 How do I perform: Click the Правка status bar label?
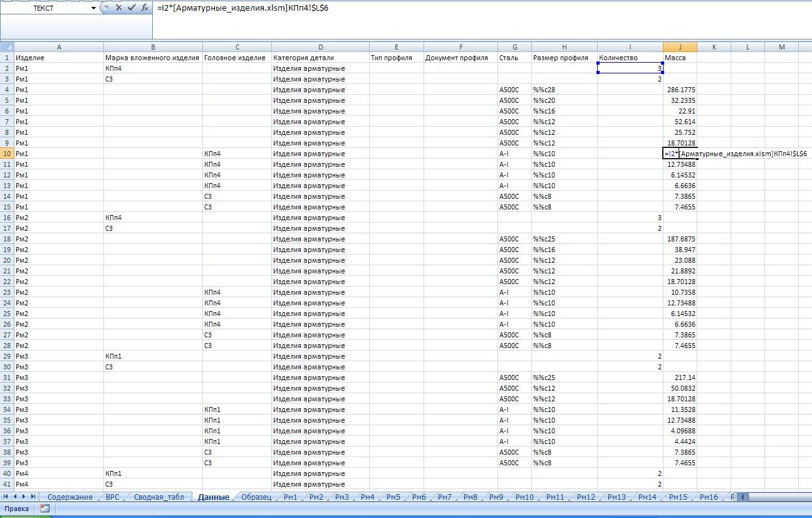click(x=16, y=509)
